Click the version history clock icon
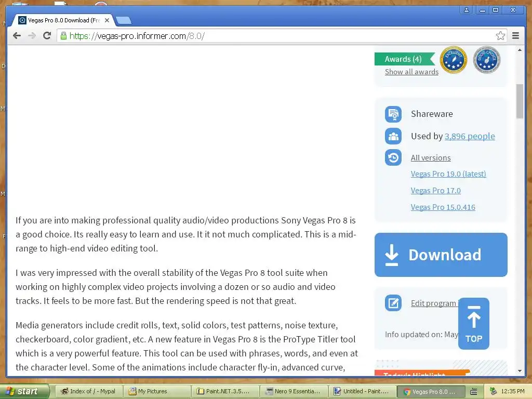The height and width of the screenshot is (399, 532). (x=393, y=157)
